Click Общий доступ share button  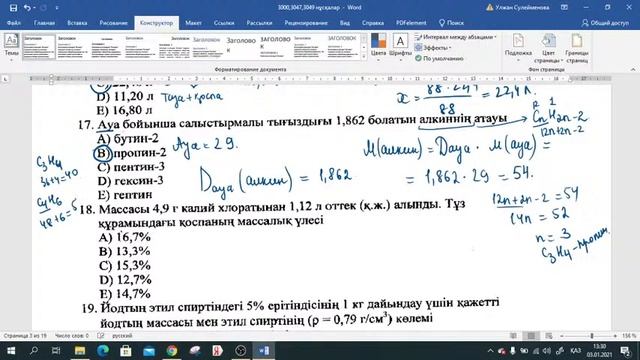[x=605, y=23]
